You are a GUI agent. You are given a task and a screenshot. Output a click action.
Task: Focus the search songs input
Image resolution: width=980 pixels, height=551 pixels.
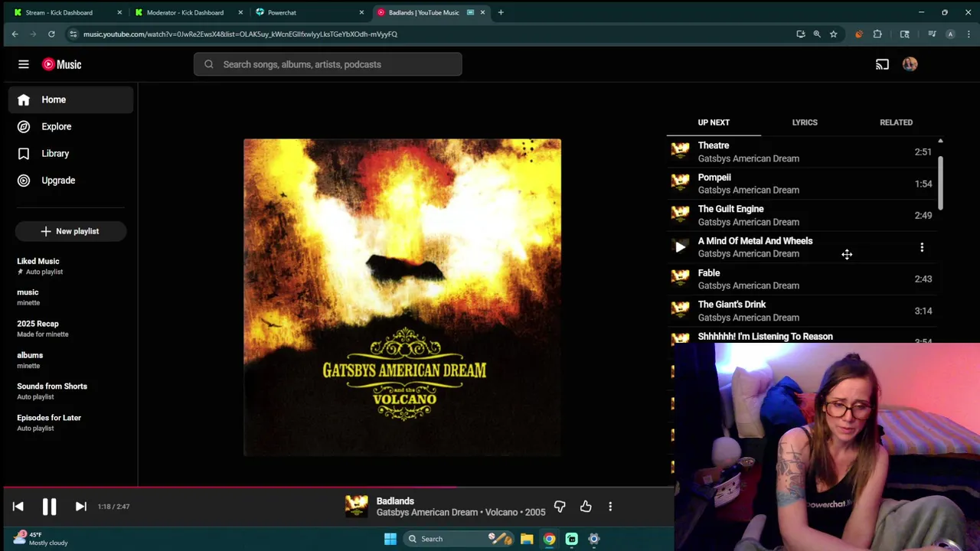click(x=328, y=64)
